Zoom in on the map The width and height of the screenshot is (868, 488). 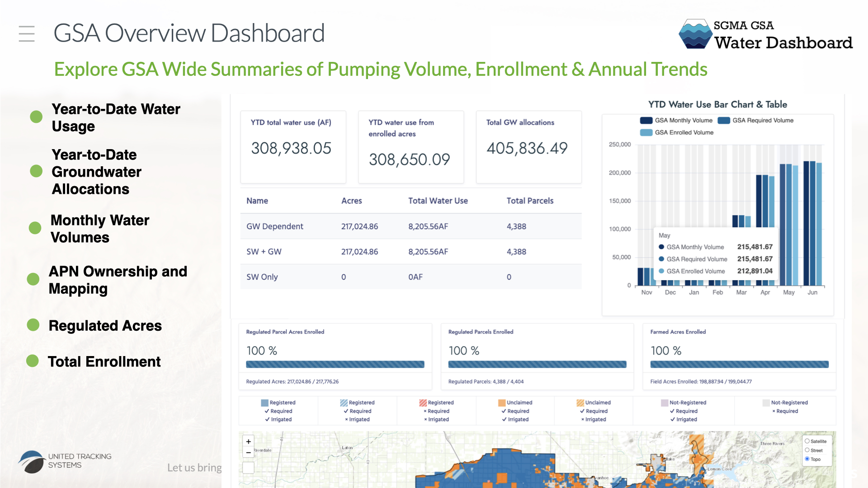(248, 441)
